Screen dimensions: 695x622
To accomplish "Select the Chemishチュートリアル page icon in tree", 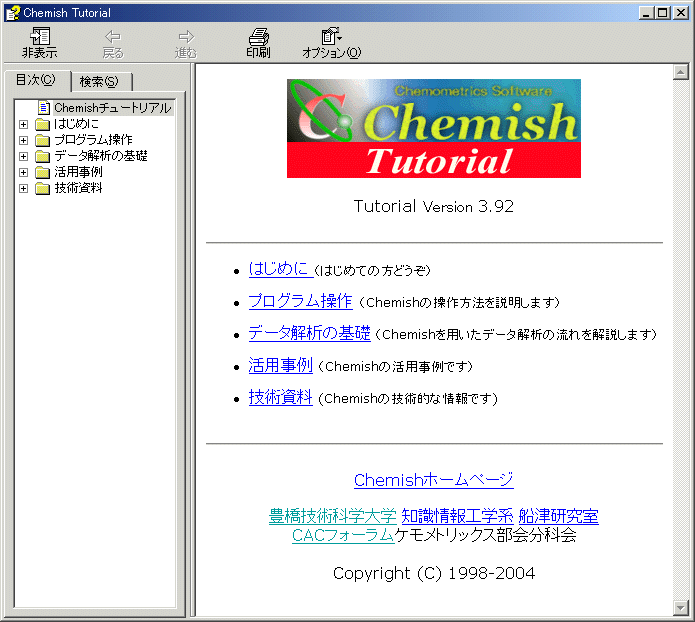I will click(44, 107).
